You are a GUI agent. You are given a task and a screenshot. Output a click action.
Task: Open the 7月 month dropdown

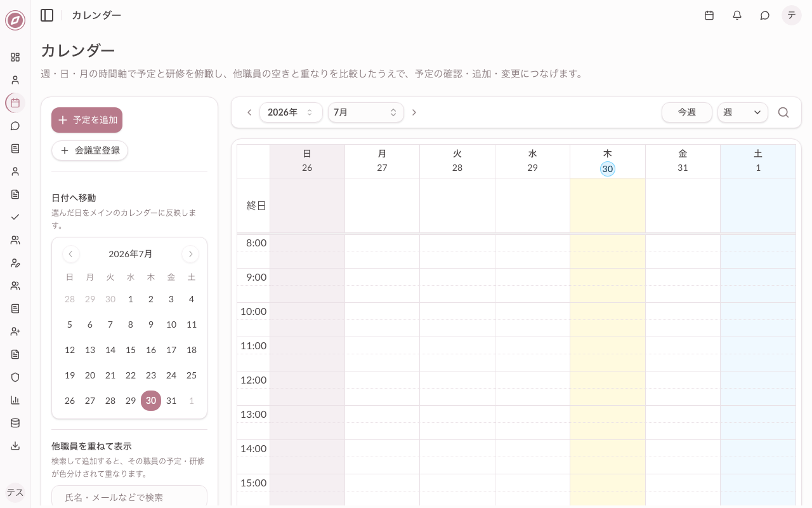[366, 112]
